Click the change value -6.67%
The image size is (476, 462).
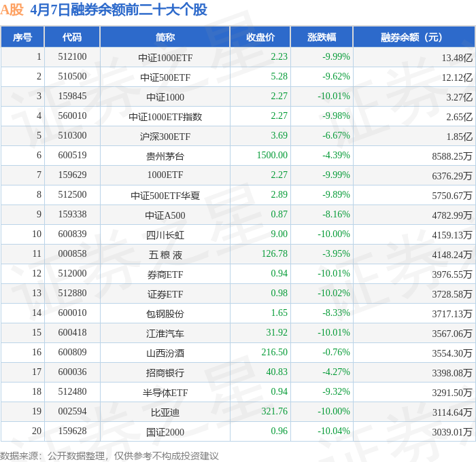point(336,136)
